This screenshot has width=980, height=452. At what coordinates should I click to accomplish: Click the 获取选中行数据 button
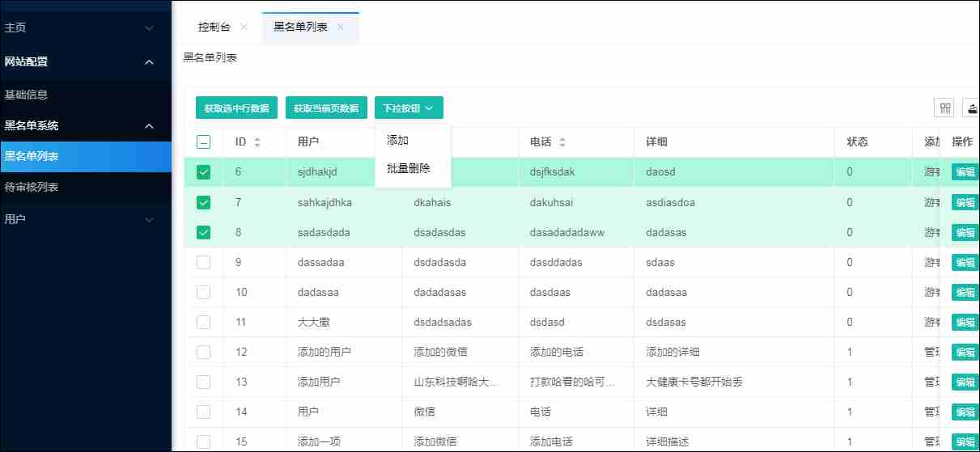(x=236, y=108)
